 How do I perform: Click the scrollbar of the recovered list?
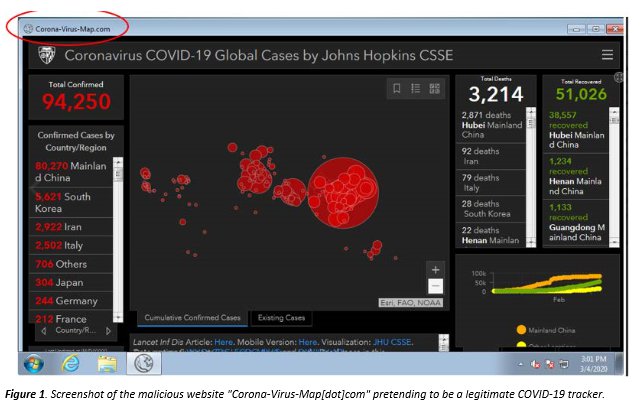click(614, 177)
